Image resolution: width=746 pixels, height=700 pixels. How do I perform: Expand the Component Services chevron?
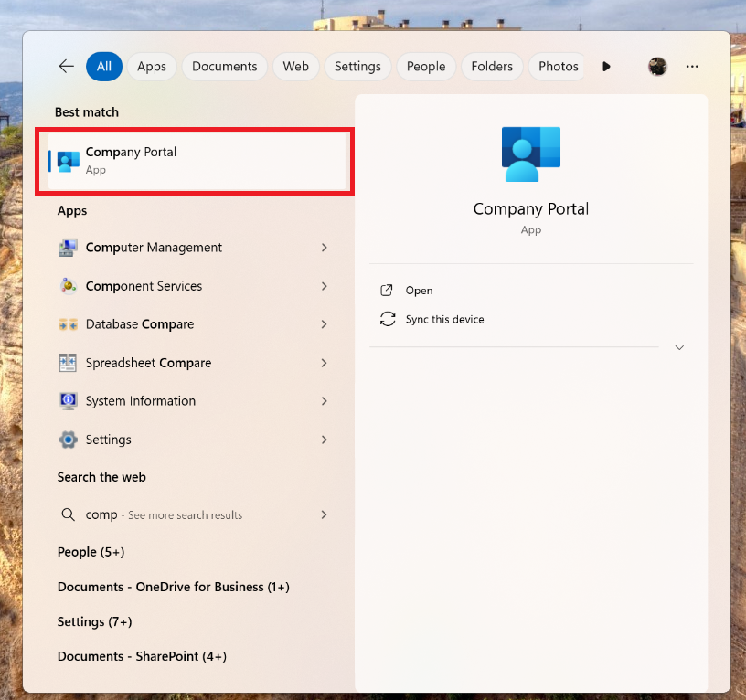point(324,286)
